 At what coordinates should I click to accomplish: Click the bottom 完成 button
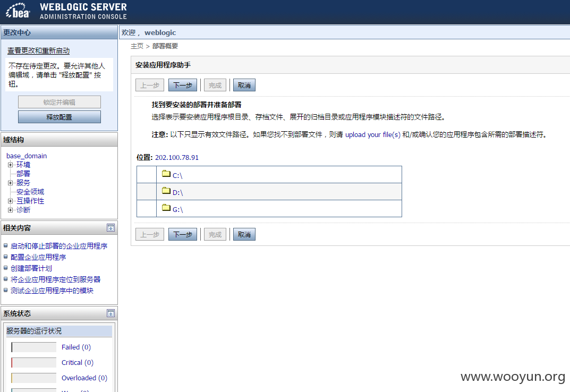coord(215,234)
